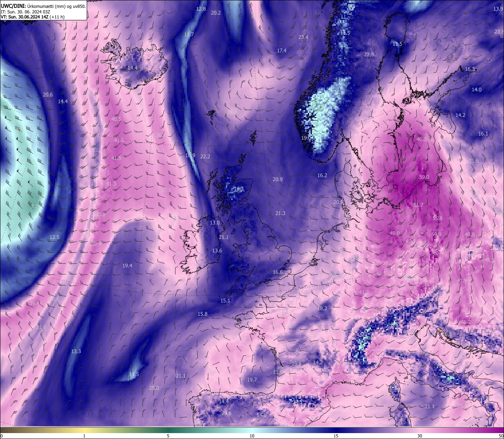Screen dimensions: 504x439
Task: Click the 13.0 value near Ireland
Action: pyautogui.click(x=215, y=222)
